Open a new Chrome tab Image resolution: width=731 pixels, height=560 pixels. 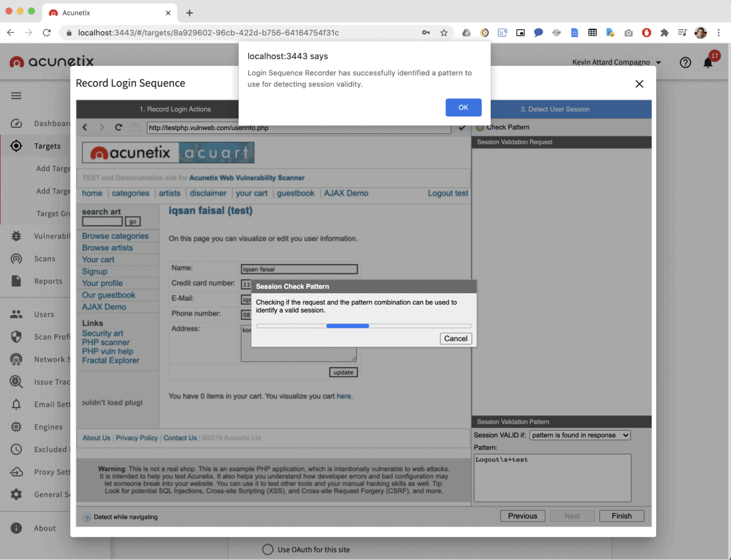pos(189,13)
